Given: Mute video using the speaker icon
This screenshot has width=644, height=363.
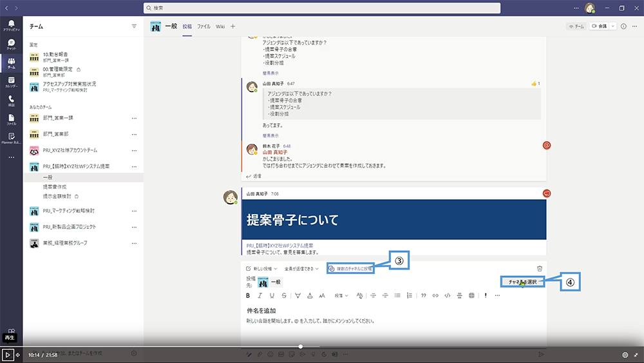Looking at the screenshot, I should (x=17, y=355).
